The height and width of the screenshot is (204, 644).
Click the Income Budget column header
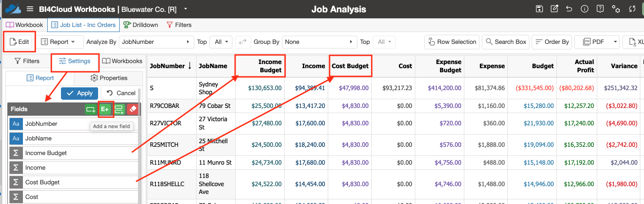point(260,66)
